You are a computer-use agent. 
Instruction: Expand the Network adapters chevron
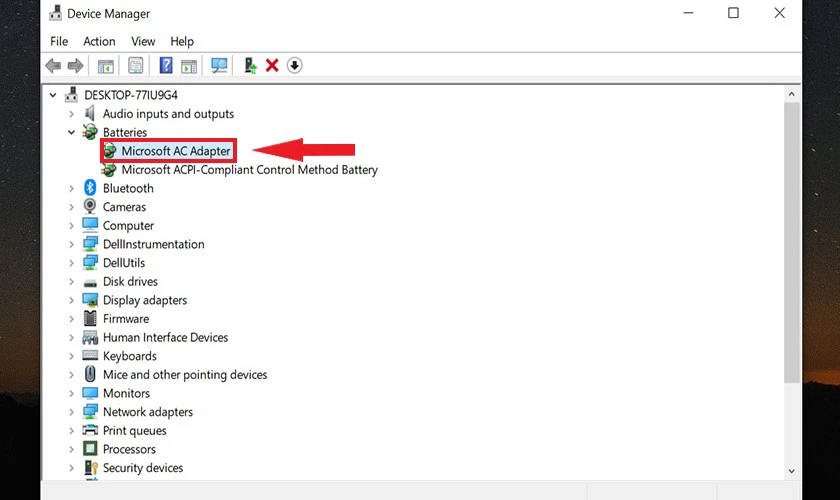(71, 412)
